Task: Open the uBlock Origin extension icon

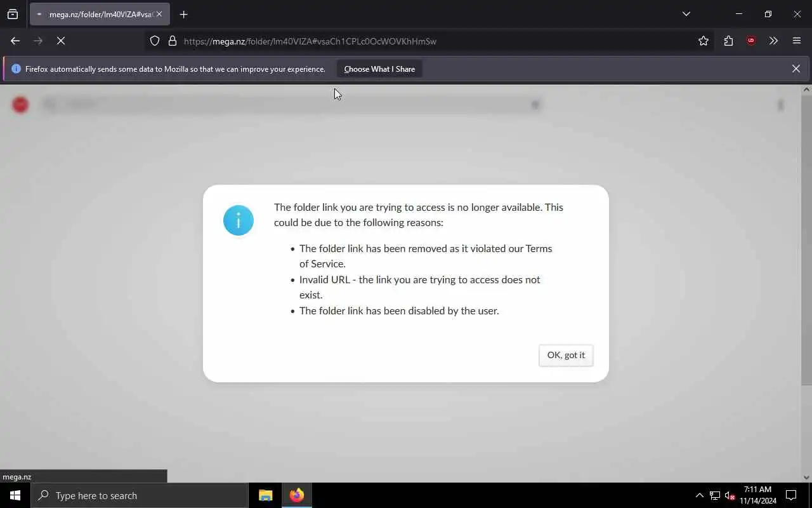Action: (x=751, y=41)
